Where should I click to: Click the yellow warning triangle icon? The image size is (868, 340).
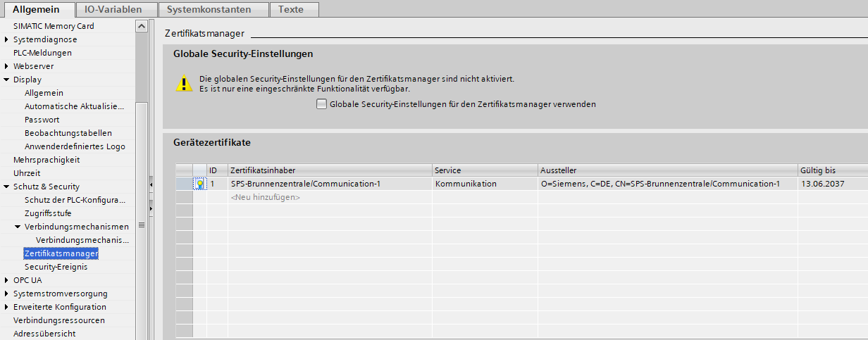pyautogui.click(x=183, y=83)
